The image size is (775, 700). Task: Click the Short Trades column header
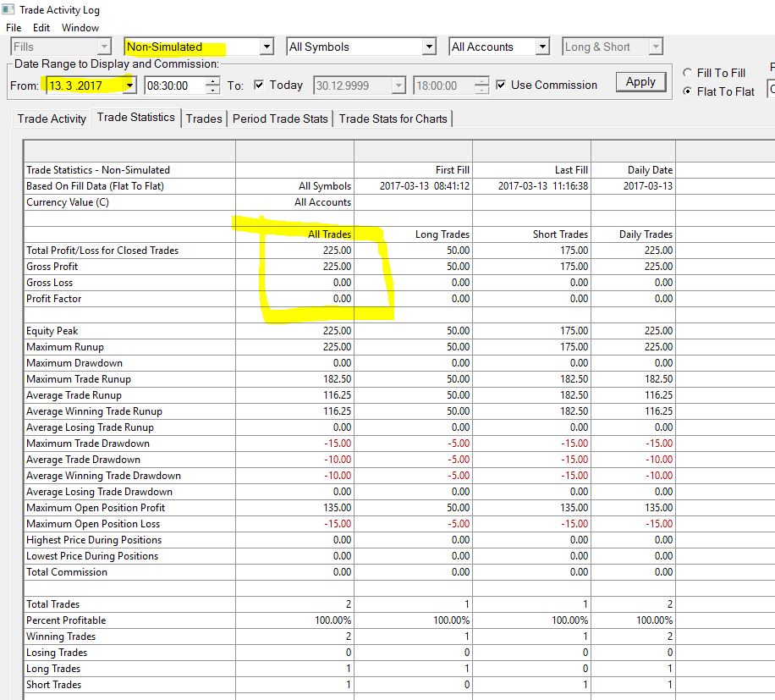point(560,234)
